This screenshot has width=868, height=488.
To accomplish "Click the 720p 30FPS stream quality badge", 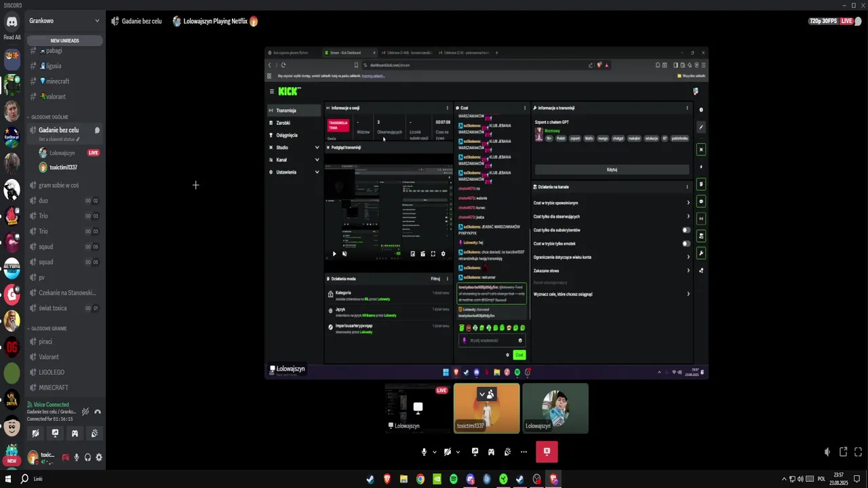I will (823, 21).
